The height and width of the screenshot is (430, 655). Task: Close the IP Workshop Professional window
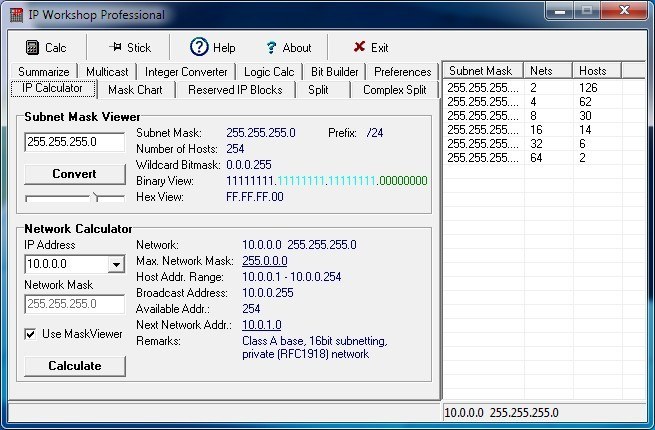[625, 10]
